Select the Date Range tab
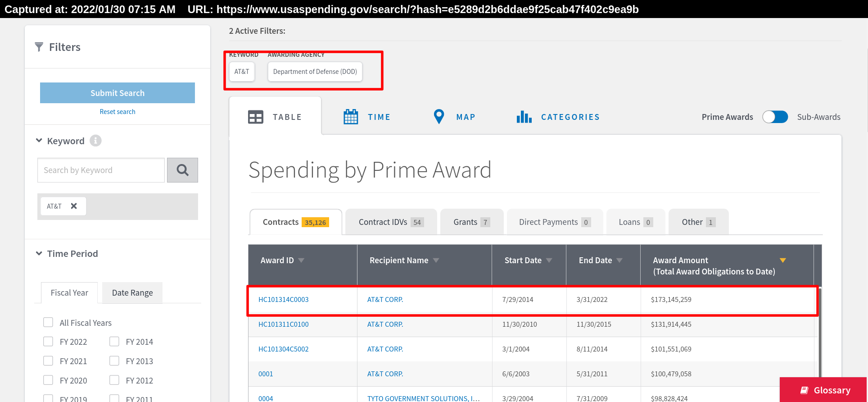The width and height of the screenshot is (868, 402). pos(132,293)
